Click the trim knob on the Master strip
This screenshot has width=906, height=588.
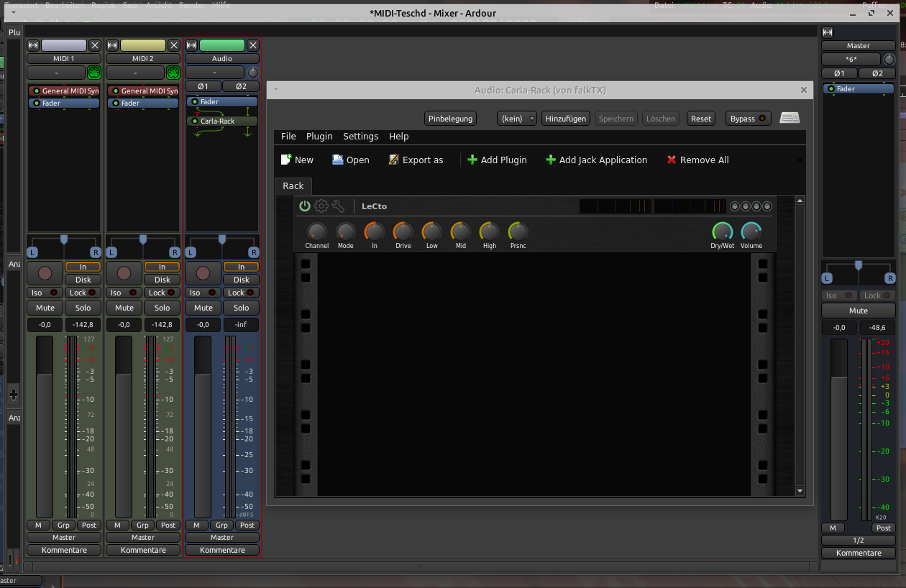[889, 60]
